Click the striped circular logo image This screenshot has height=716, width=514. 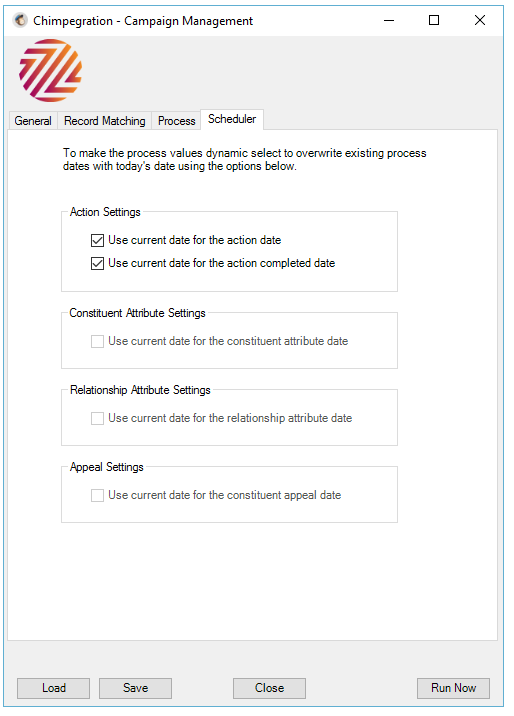50,70
